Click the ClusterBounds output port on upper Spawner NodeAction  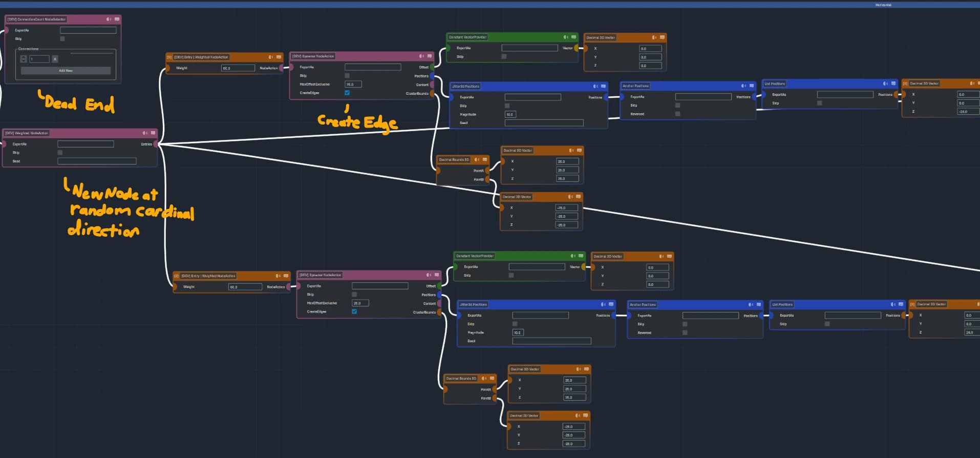click(432, 93)
